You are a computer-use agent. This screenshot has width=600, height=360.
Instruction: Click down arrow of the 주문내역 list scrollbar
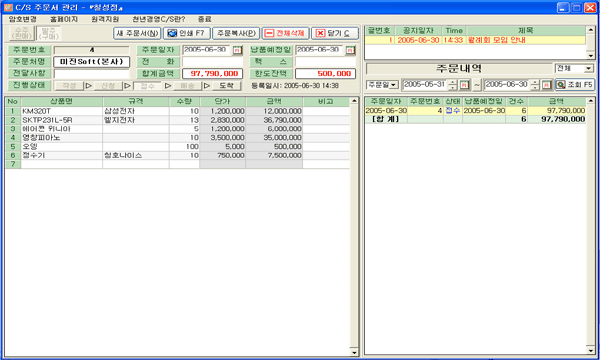591,350
